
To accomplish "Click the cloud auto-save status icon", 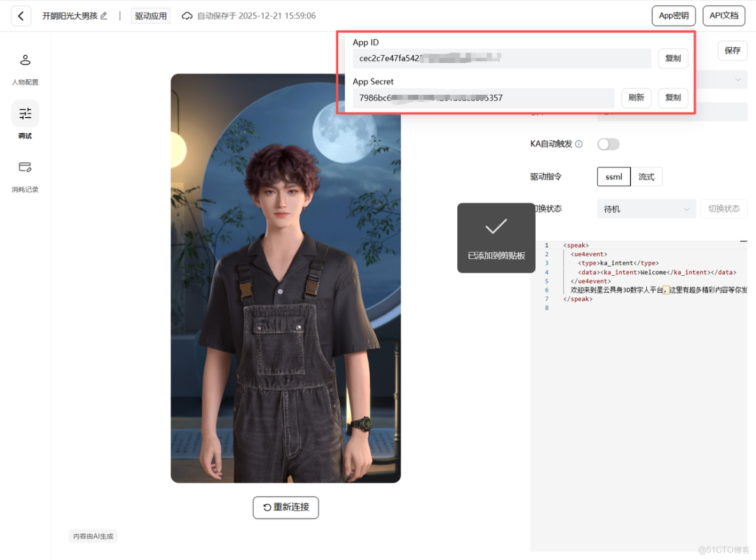I will click(186, 15).
